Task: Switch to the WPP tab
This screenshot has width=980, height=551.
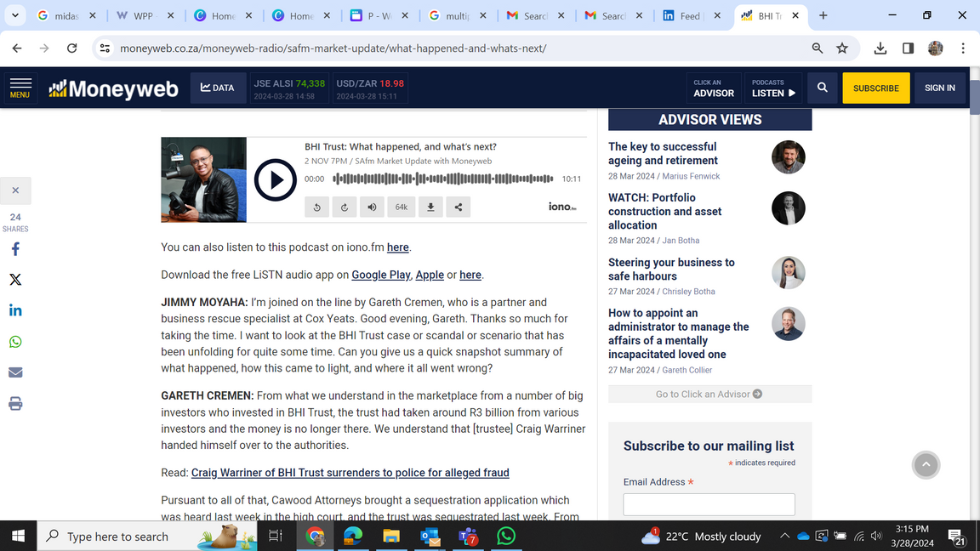Action: pyautogui.click(x=146, y=15)
